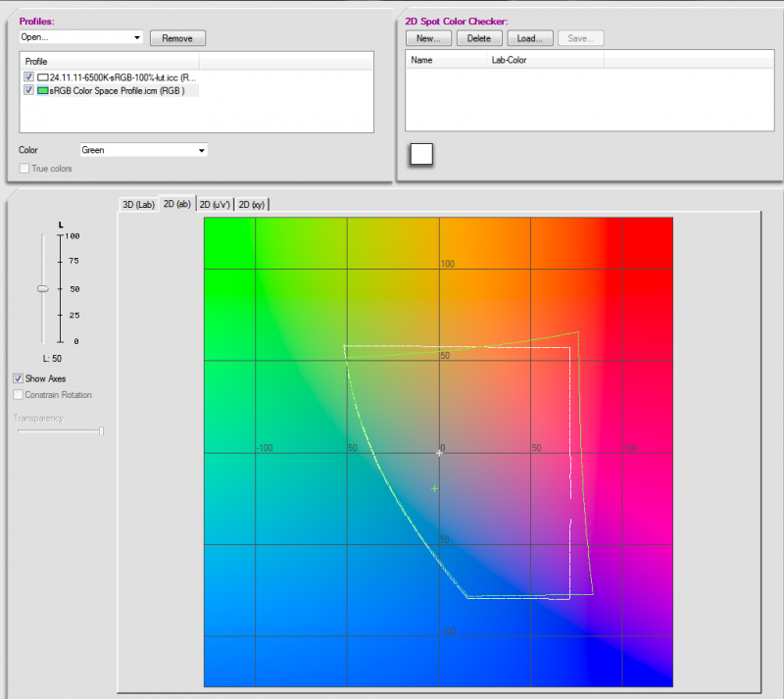Viewport: 784px width, 699px height.
Task: Click the white spot color preview swatch
Action: coord(421,154)
